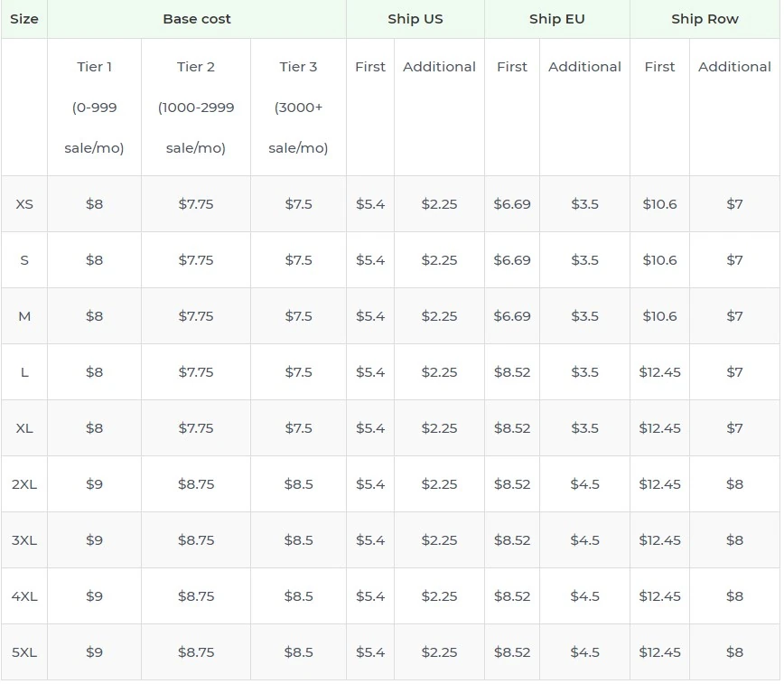Select the XL size row label
The image size is (784, 684).
[24, 427]
